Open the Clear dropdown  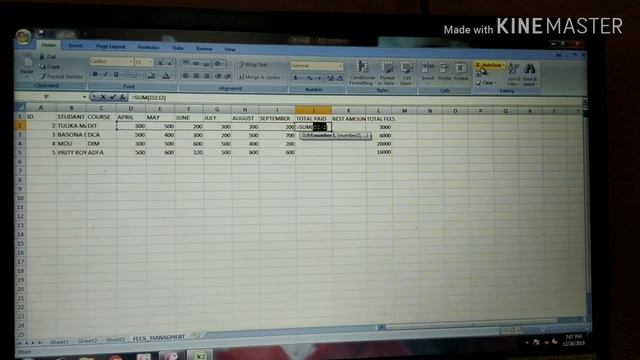coord(486,83)
